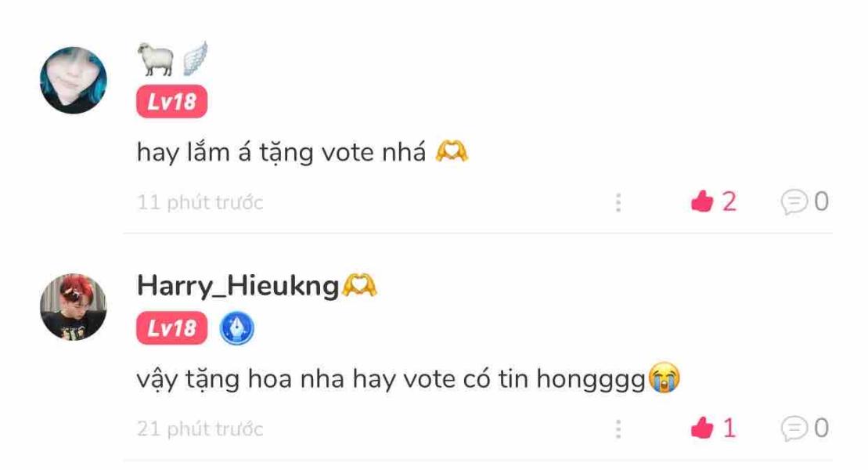The image size is (868, 470).
Task: Open the more options menu for Harry_Hieukng's comment
Action: pos(618,429)
